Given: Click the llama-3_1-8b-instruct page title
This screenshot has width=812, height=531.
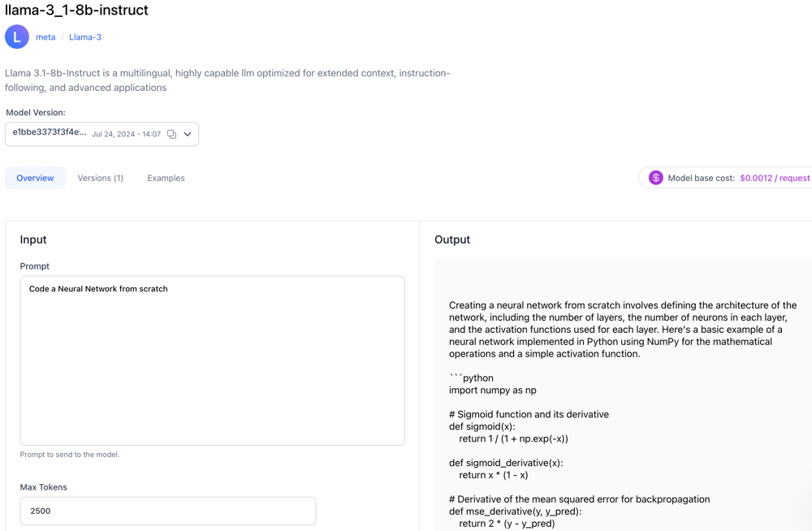Looking at the screenshot, I should 76,11.
